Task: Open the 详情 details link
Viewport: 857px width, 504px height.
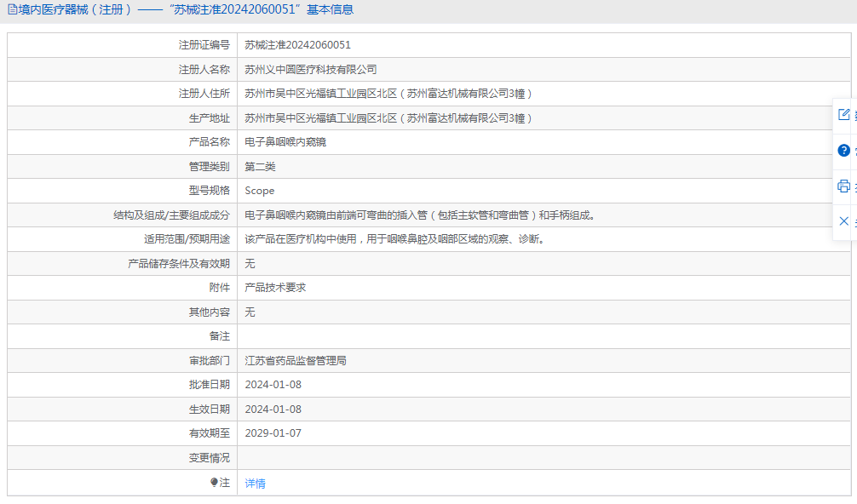Action: [x=255, y=484]
